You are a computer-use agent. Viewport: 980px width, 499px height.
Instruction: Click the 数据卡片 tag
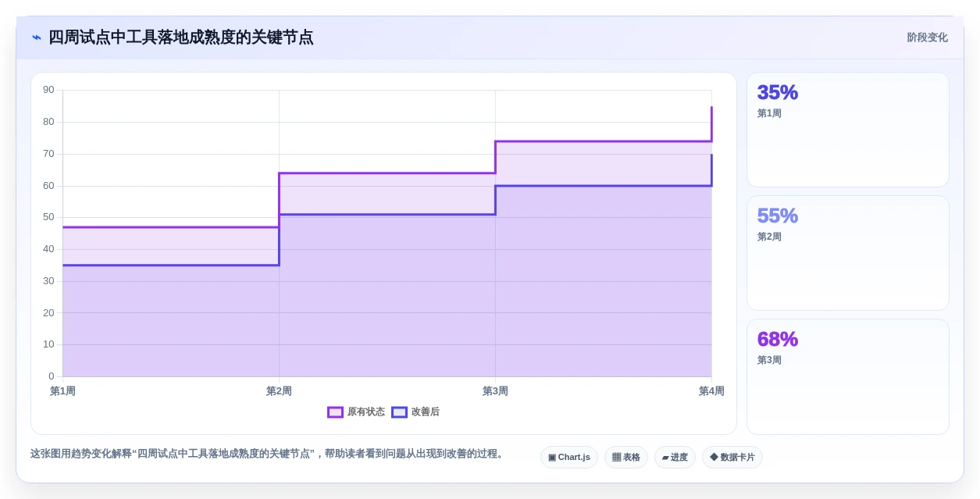tap(732, 457)
